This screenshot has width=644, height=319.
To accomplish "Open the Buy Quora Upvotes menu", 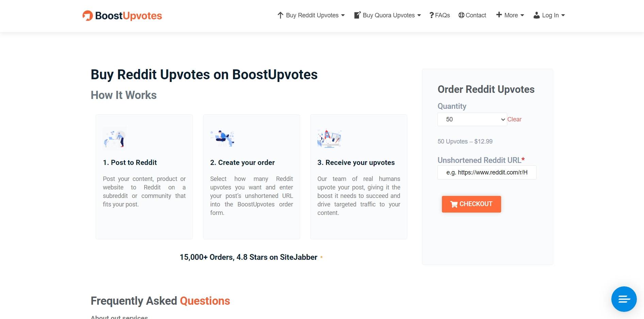I will click(387, 15).
